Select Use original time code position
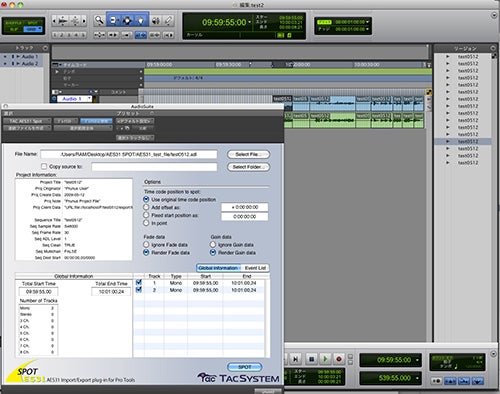The image size is (500, 394). tap(146, 199)
